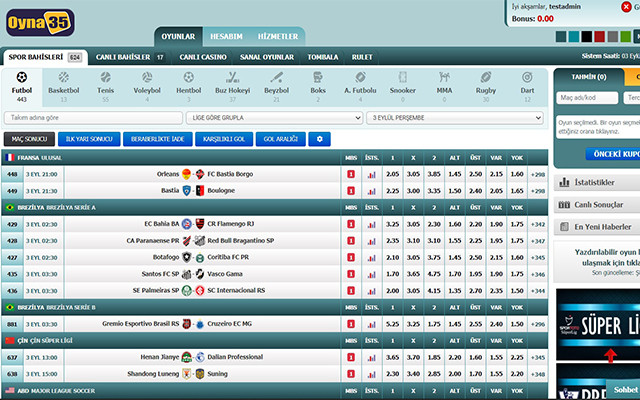Open the Lige Göre Grupla dropdown
Viewport: 640px width, 400px height.
click(274, 118)
